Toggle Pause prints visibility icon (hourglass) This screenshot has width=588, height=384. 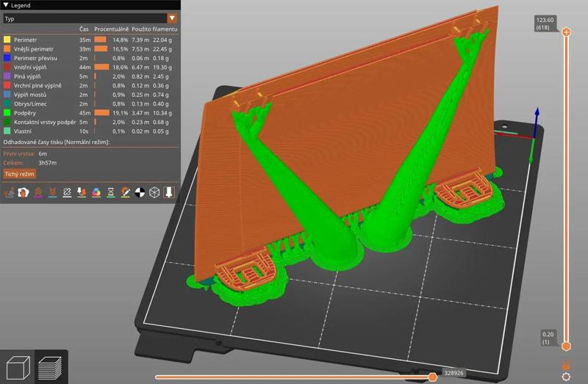pyautogui.click(x=111, y=192)
